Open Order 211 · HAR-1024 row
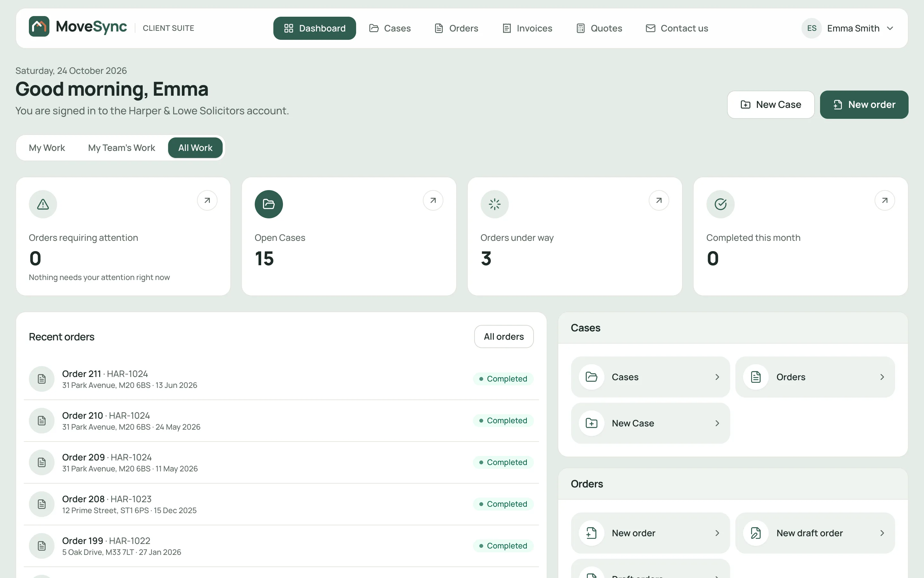The image size is (924, 578). (x=281, y=379)
